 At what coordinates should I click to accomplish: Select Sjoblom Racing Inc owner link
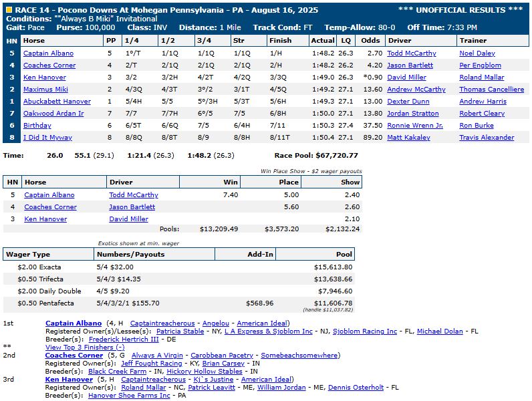coord(364,331)
